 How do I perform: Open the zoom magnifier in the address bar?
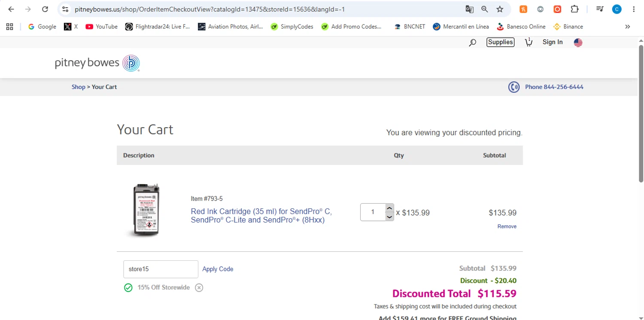485,9
